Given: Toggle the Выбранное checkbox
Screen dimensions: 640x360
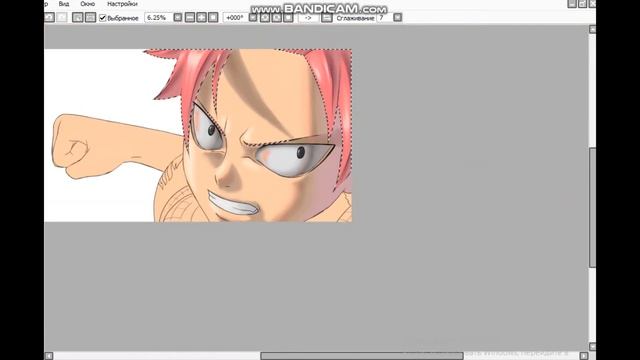Looking at the screenshot, I should 102,18.
